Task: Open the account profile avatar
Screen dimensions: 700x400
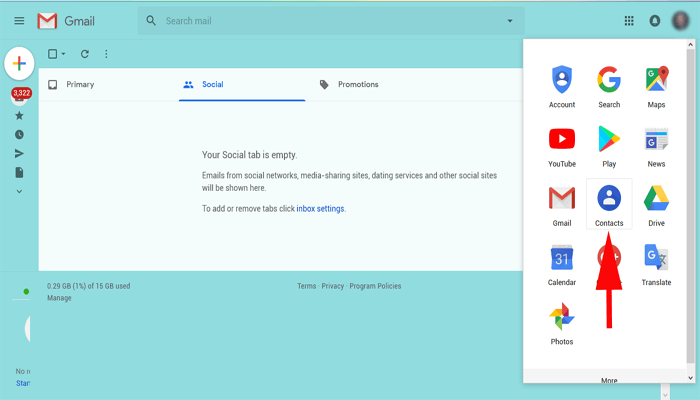Action: point(680,21)
